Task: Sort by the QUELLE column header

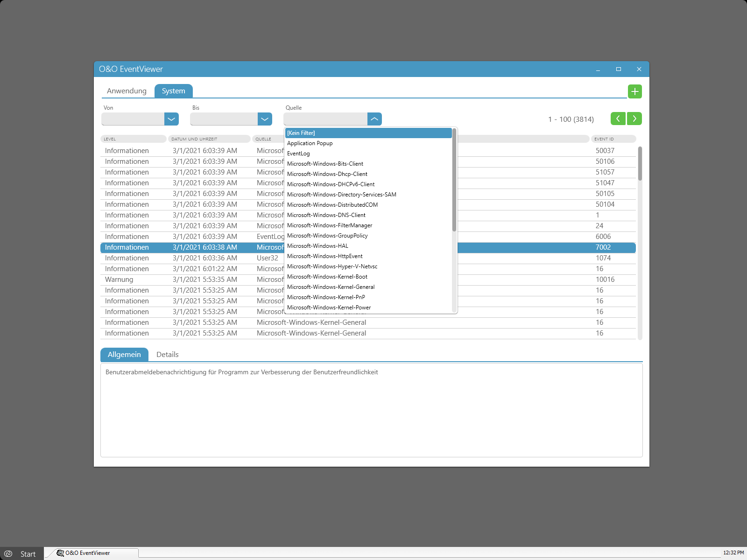Action: (268, 139)
